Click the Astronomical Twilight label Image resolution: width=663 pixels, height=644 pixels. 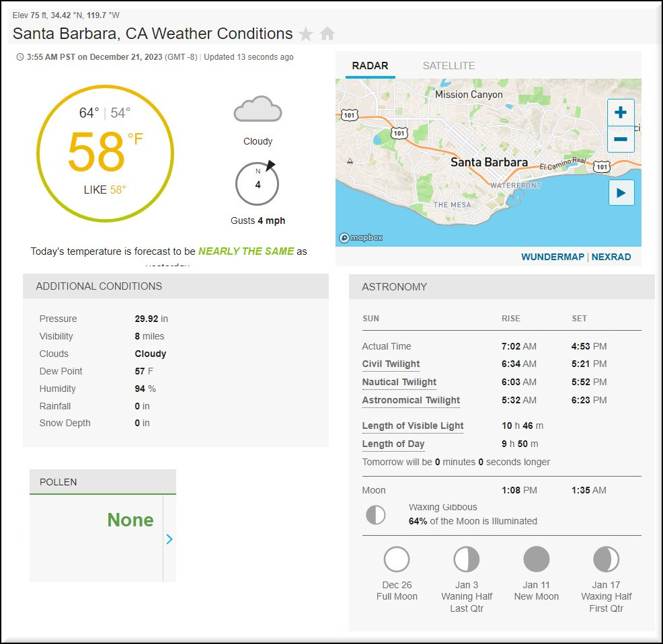click(411, 401)
